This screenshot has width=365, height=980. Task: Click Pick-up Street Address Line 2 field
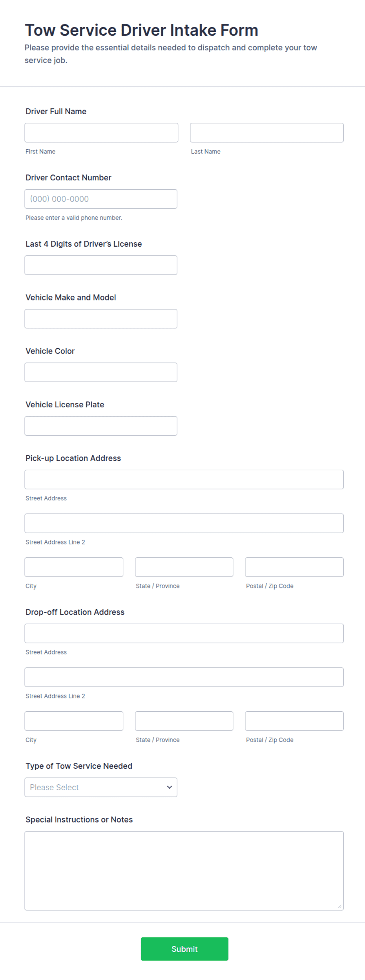[184, 523]
